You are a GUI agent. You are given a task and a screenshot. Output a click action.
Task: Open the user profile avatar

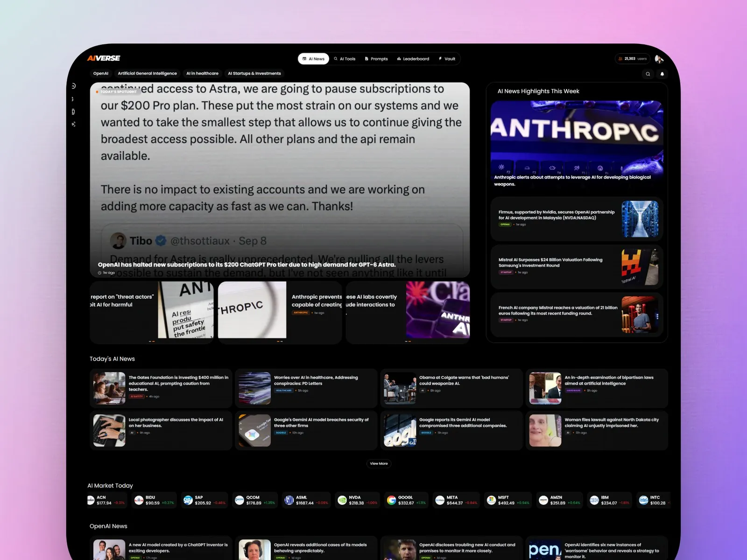coord(659,59)
